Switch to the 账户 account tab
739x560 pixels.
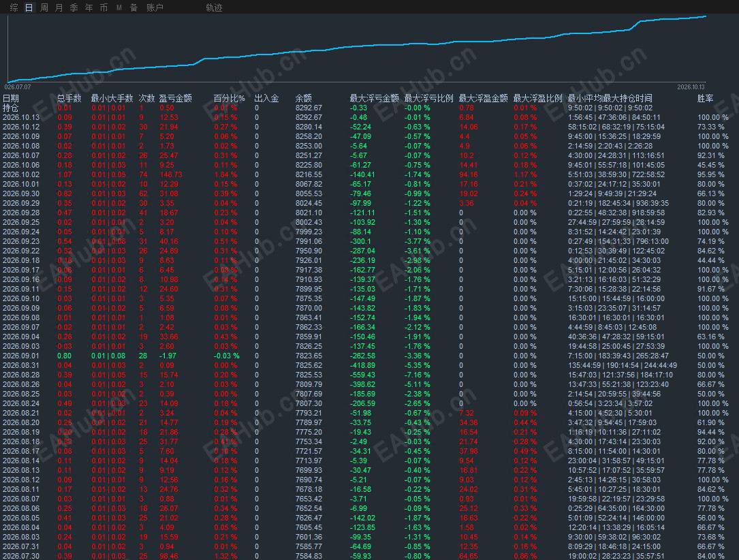155,7
